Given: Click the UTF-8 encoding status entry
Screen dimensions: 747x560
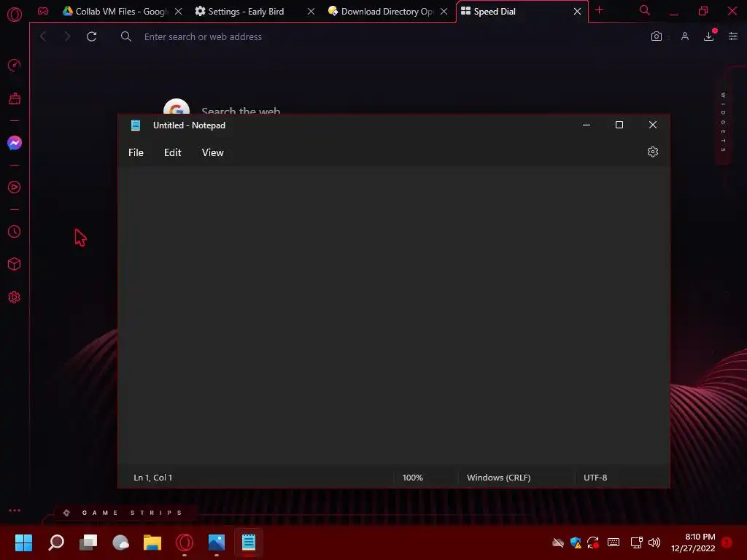Looking at the screenshot, I should pyautogui.click(x=595, y=478).
